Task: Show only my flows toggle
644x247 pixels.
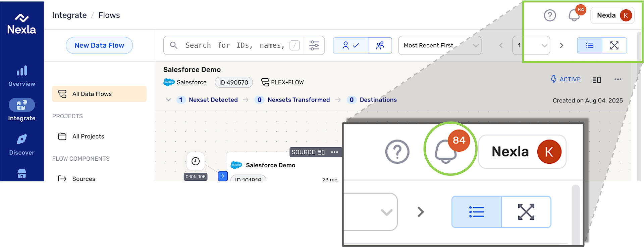Action: (x=351, y=45)
